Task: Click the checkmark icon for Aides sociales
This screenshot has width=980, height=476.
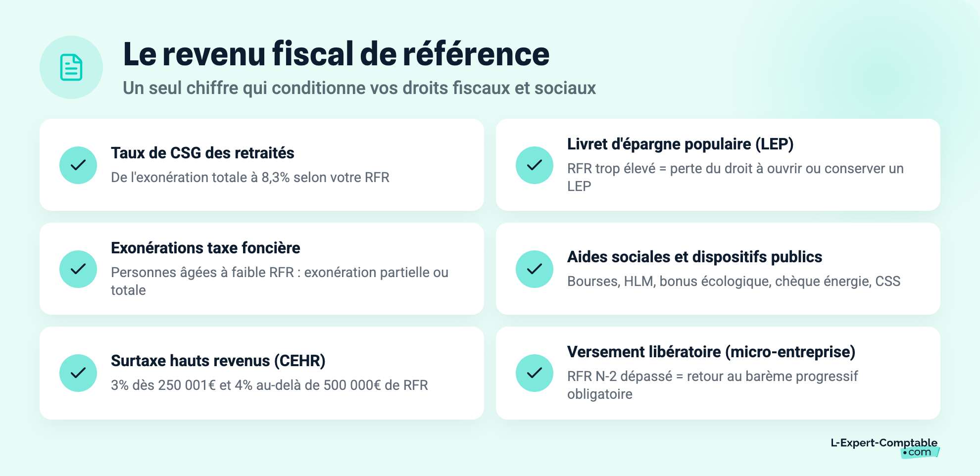Action: tap(535, 269)
